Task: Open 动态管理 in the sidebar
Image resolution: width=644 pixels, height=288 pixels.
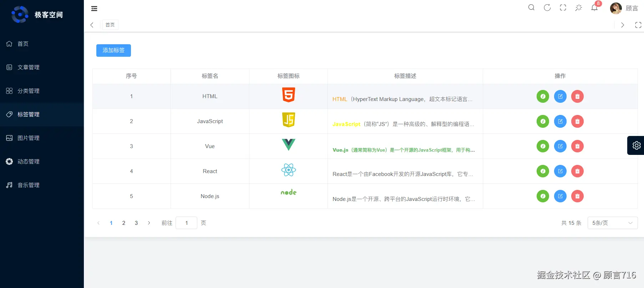Action: 42,161
